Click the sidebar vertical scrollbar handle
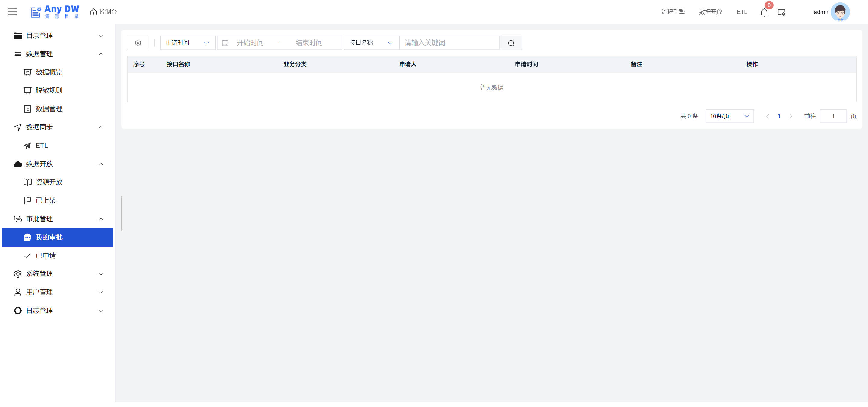 pyautogui.click(x=121, y=213)
